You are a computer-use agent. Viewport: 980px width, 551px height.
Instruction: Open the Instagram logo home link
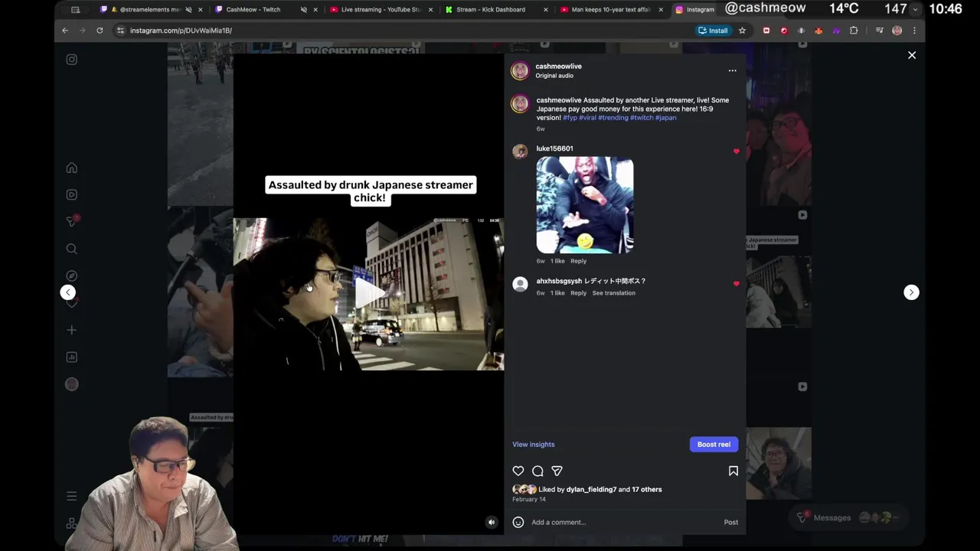(x=71, y=60)
